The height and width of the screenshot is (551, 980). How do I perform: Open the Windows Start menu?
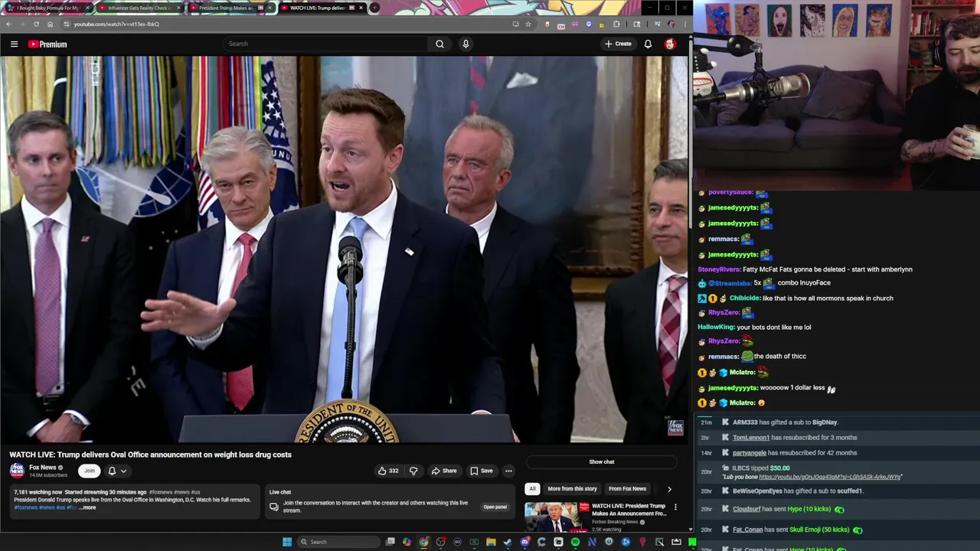coord(287,542)
